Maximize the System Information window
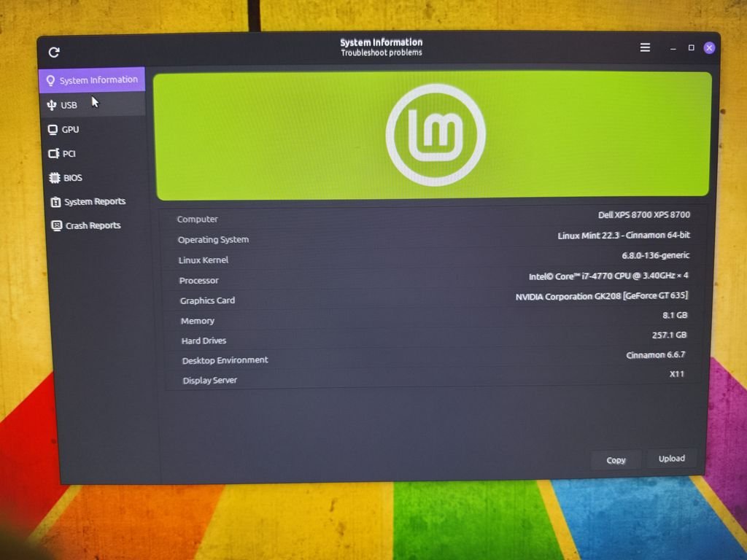 [692, 47]
